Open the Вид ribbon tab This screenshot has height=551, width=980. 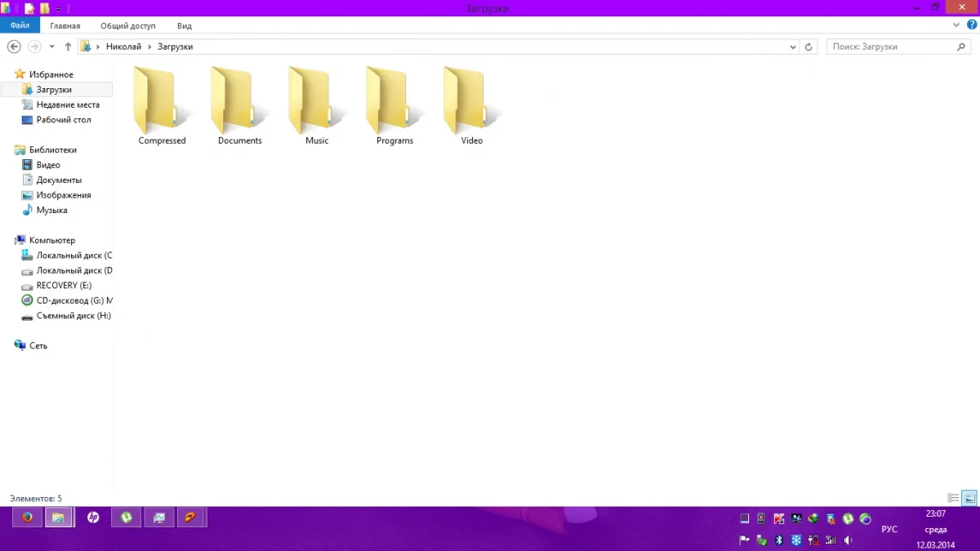(x=185, y=26)
